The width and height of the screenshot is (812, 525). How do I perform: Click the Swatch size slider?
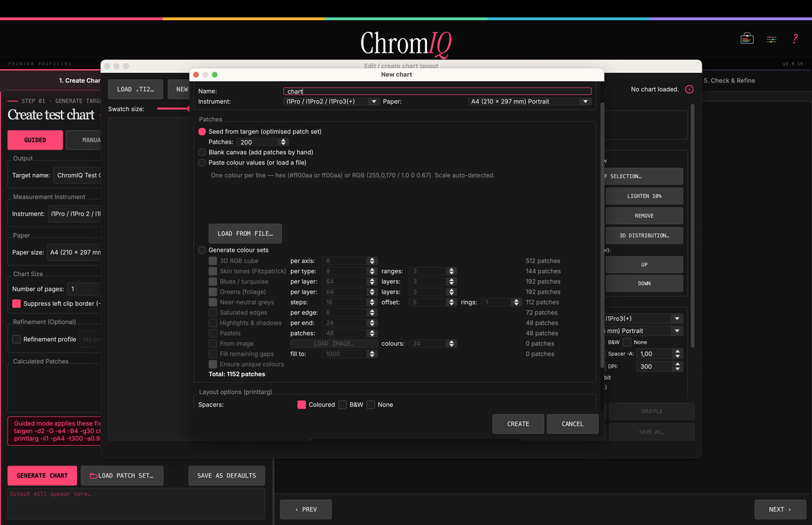pyautogui.click(x=173, y=108)
